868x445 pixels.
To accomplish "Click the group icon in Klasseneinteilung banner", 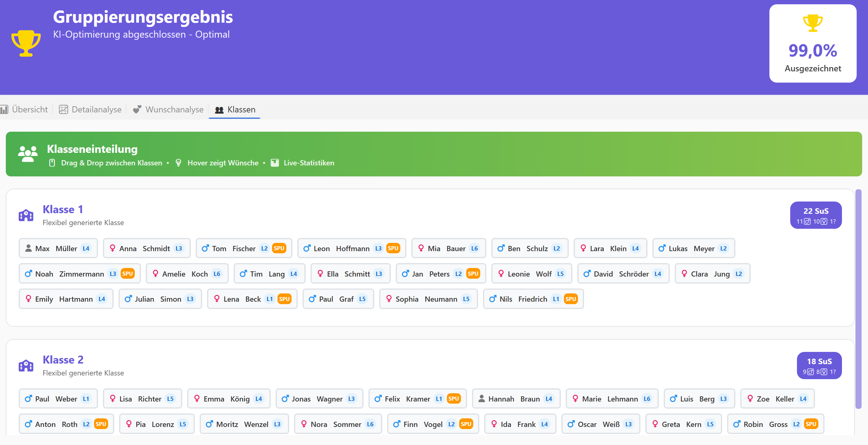I will point(28,154).
